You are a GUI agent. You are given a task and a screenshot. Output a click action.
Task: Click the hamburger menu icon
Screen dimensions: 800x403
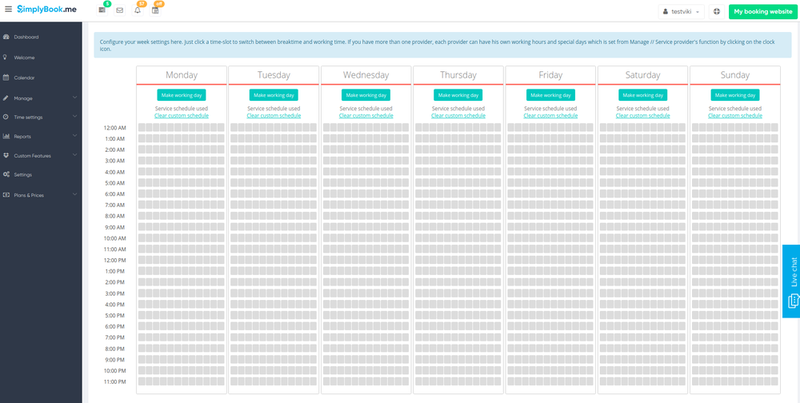tap(8, 10)
